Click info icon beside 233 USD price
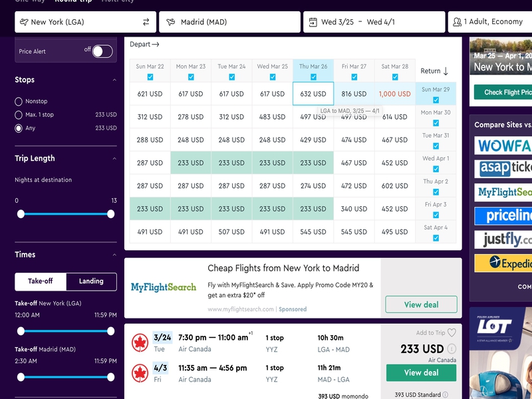 click(x=452, y=348)
